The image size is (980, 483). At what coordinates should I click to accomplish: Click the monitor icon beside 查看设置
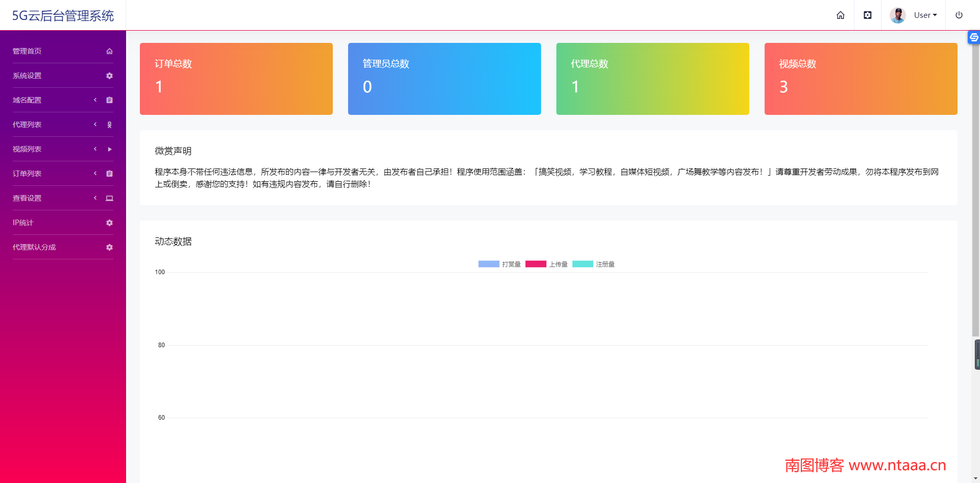(109, 198)
